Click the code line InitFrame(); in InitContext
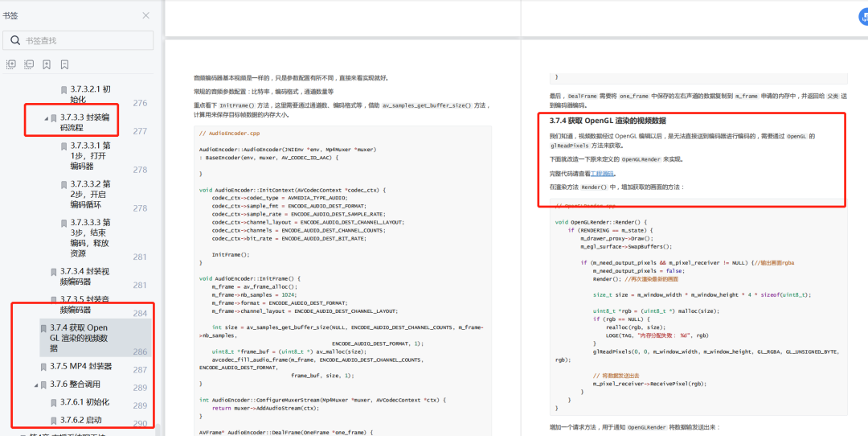Image resolution: width=868 pixels, height=436 pixels. tap(231, 254)
